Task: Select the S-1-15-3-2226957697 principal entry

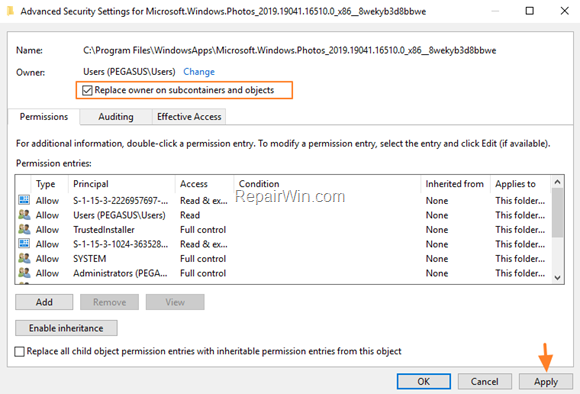Action: (121, 201)
